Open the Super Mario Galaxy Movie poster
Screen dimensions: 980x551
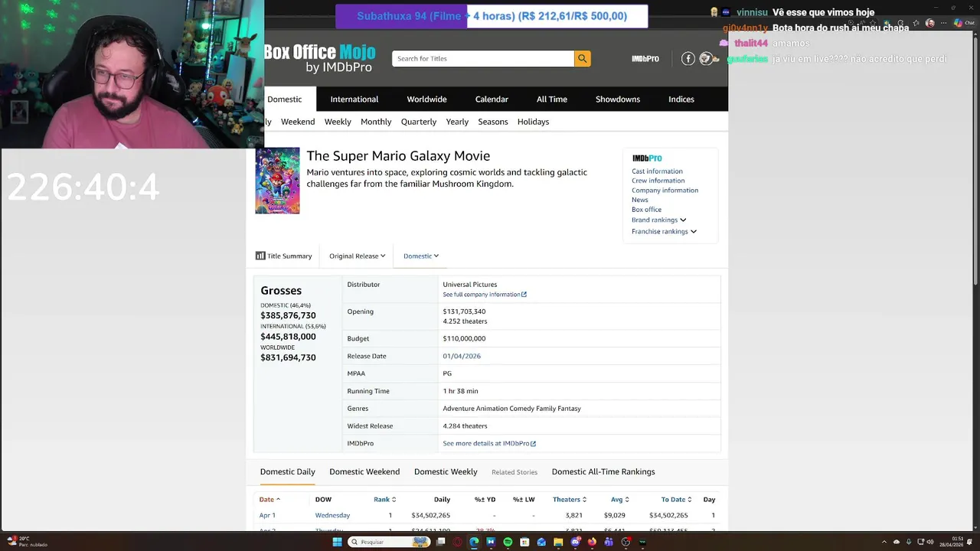click(x=277, y=181)
